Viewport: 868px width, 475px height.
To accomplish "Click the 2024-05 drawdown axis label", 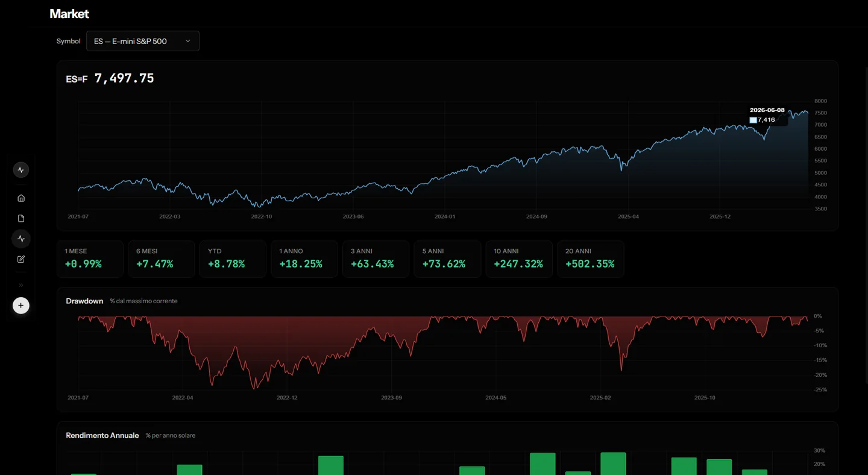I will point(496,398).
